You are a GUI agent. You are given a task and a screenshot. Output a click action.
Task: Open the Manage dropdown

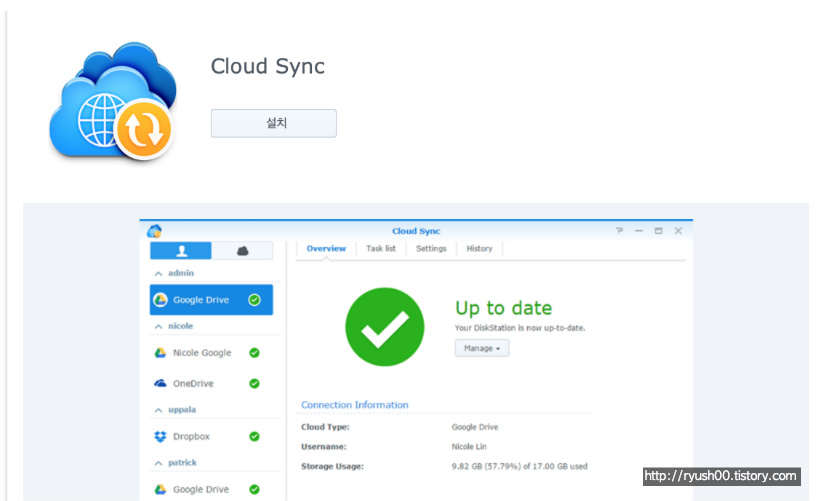coord(482,348)
